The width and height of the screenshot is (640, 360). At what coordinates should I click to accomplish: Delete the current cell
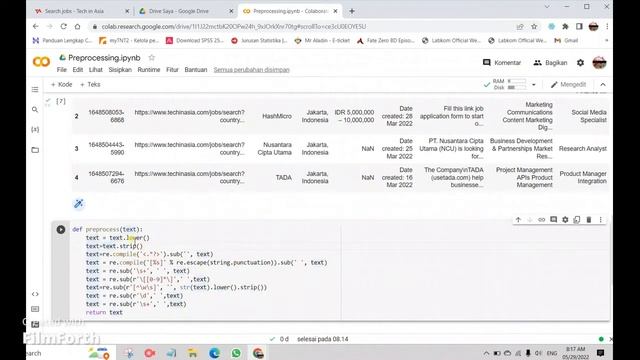point(589,220)
